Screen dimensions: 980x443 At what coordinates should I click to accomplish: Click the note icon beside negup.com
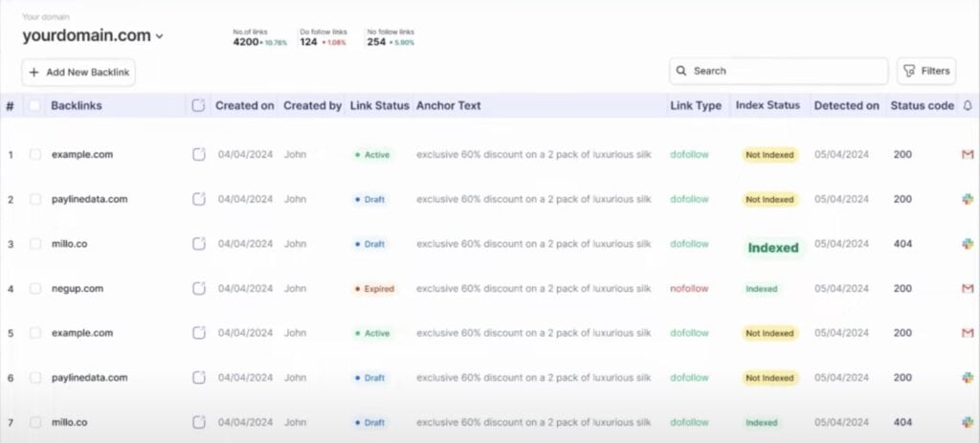[x=199, y=288]
